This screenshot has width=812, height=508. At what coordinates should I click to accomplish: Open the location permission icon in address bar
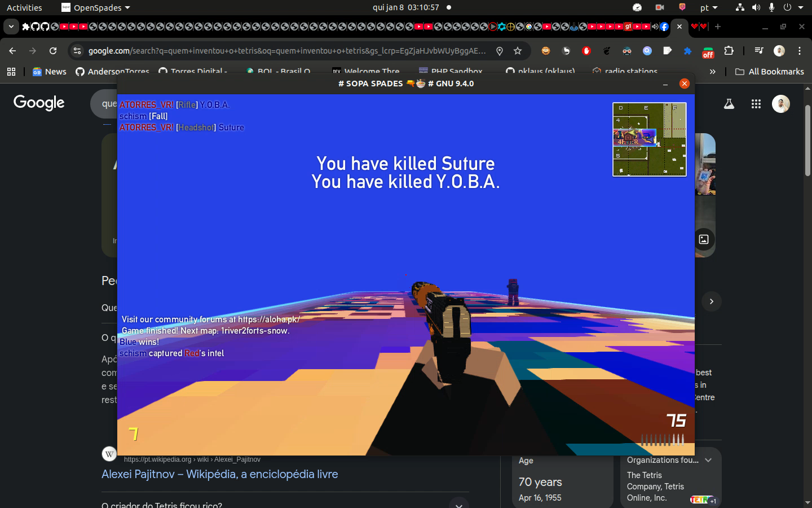pos(500,51)
